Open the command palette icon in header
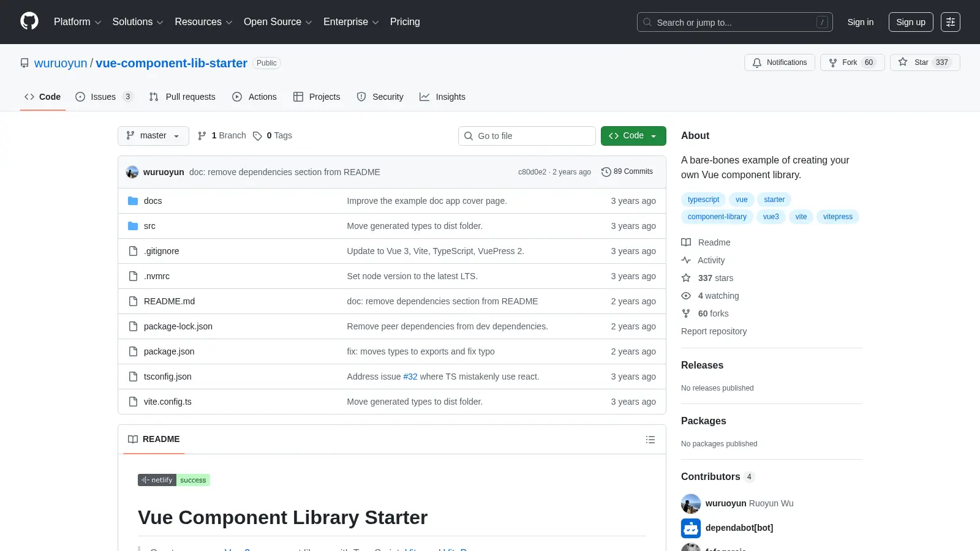The width and height of the screenshot is (980, 551). pyautogui.click(x=951, y=22)
